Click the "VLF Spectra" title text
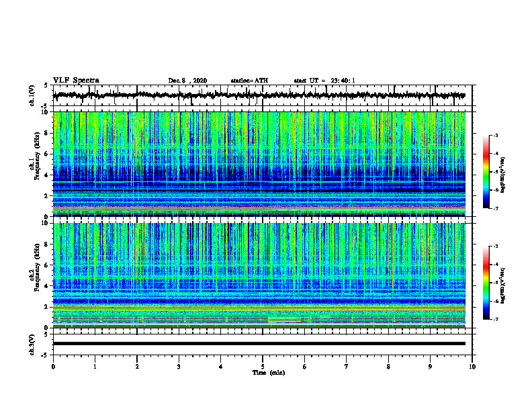Viewport: 532px width, 411px height. click(76, 80)
